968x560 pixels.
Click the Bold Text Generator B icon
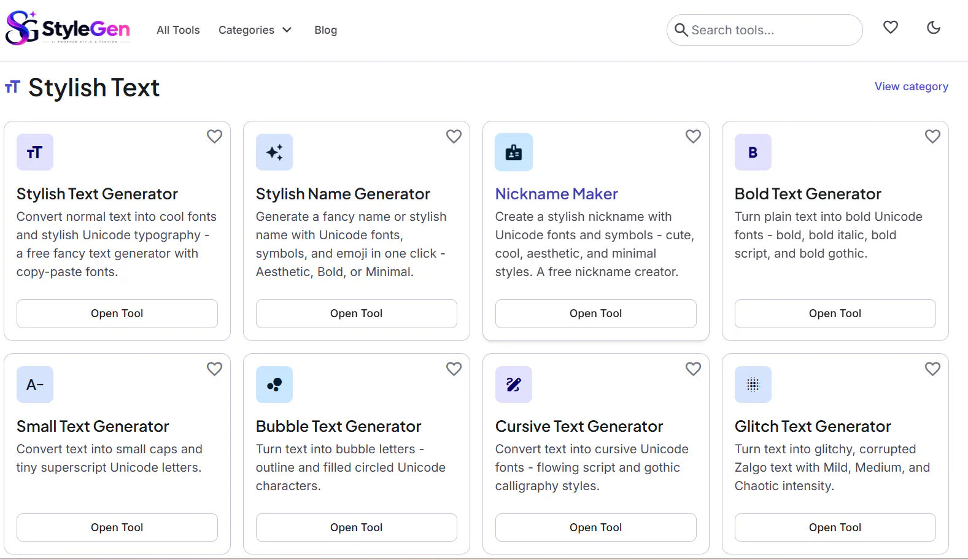click(x=753, y=152)
